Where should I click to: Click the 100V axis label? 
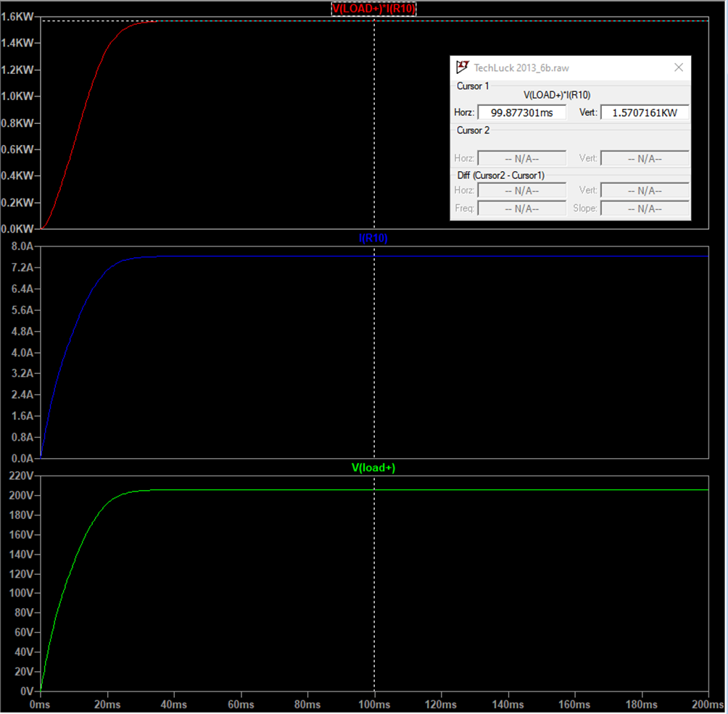21,593
